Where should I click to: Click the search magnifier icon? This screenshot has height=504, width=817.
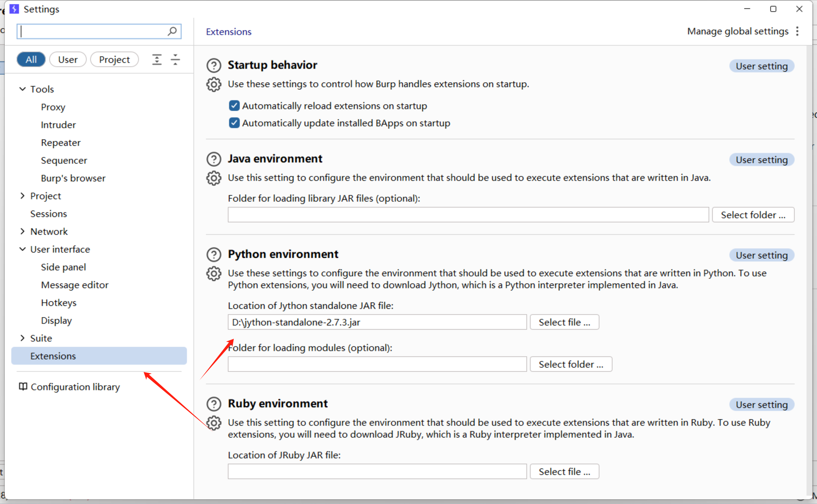(172, 31)
